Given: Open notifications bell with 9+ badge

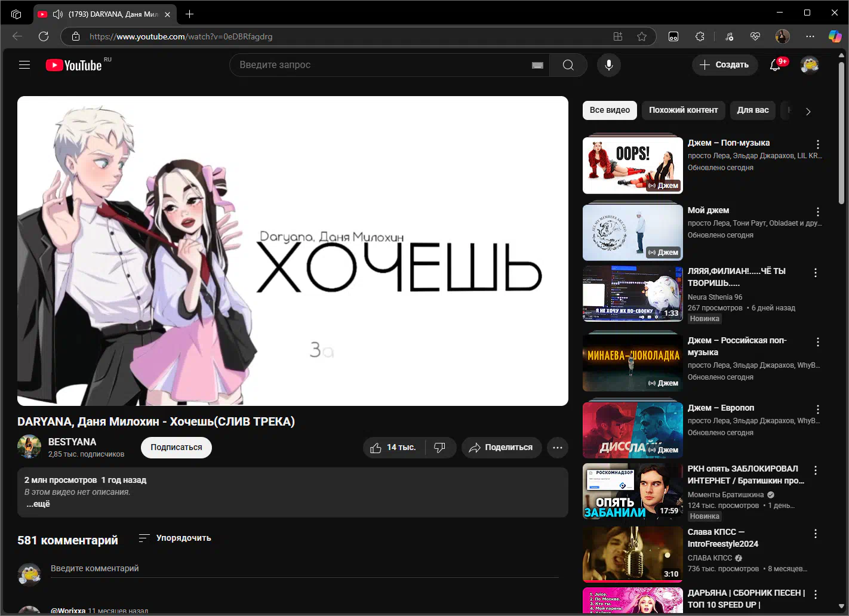Looking at the screenshot, I should pos(776,65).
